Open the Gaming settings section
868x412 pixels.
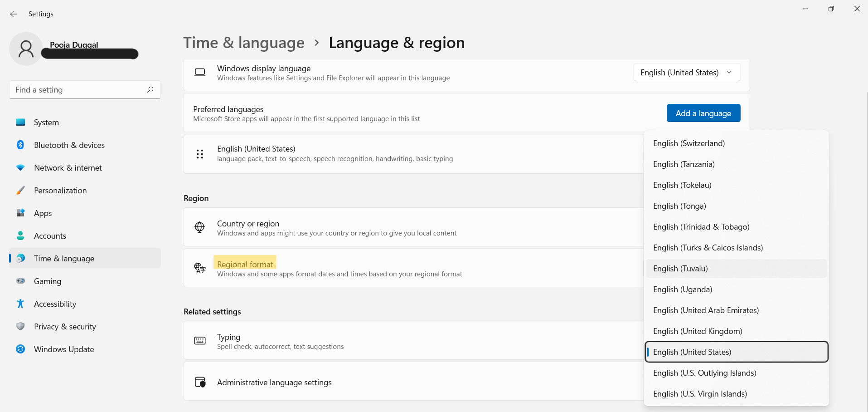48,281
